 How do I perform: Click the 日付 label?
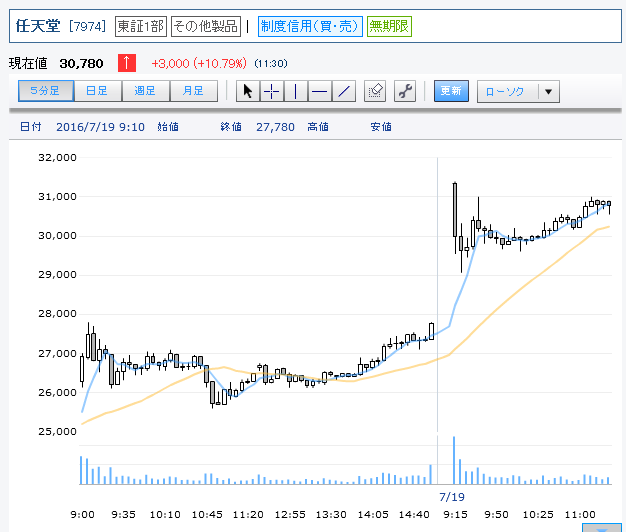31,127
